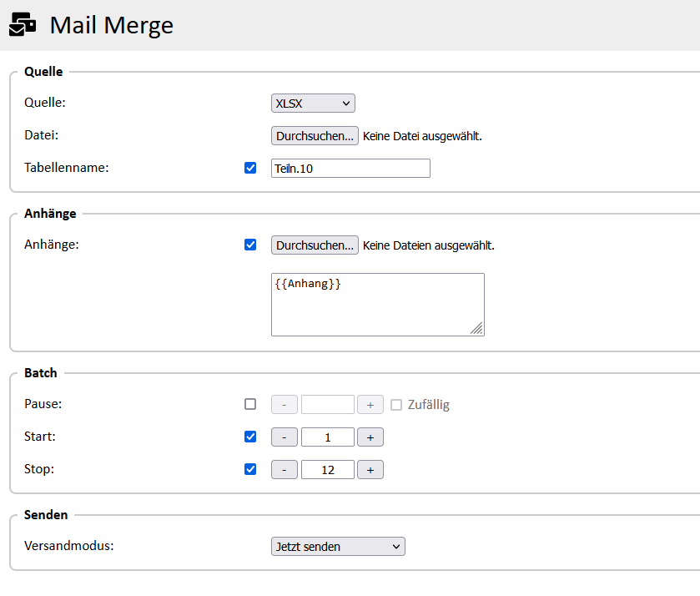Open the Versandmodus dropdown
Viewport: 700px width, 596px height.
338,547
